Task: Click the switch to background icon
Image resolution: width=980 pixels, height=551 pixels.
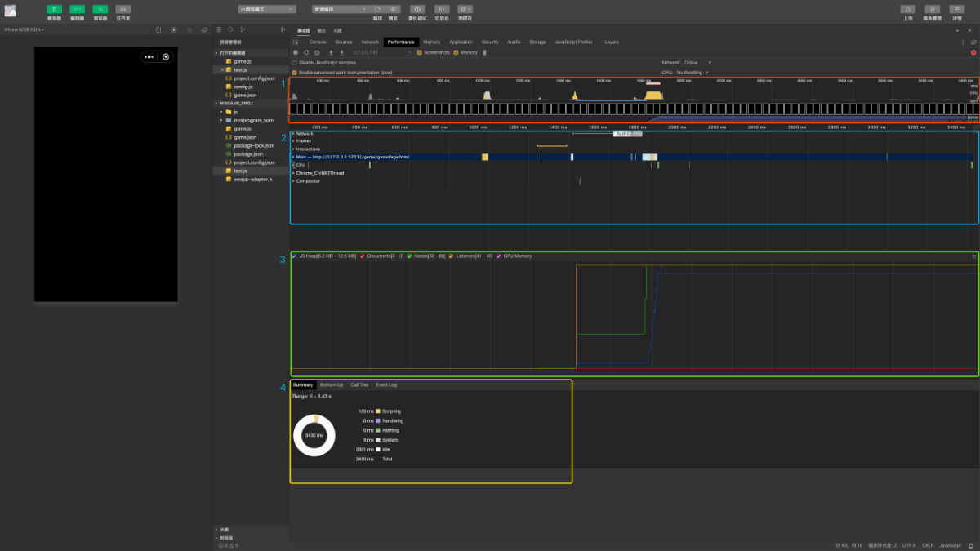Action: pos(442,9)
